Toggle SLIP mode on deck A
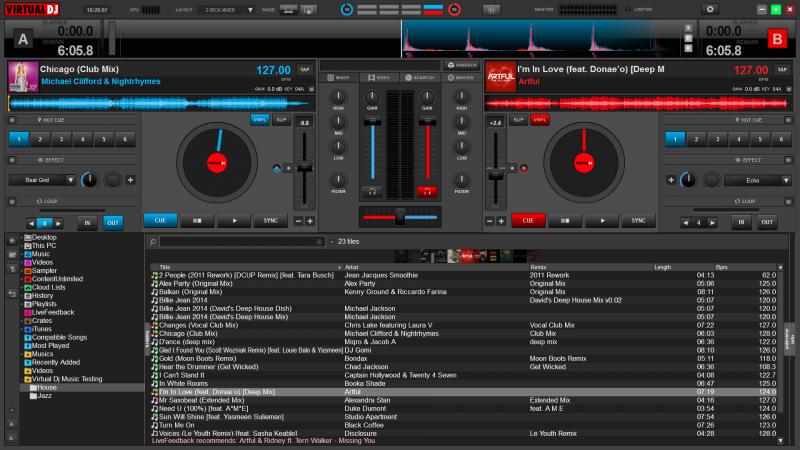This screenshot has width=800, height=450. point(281,120)
